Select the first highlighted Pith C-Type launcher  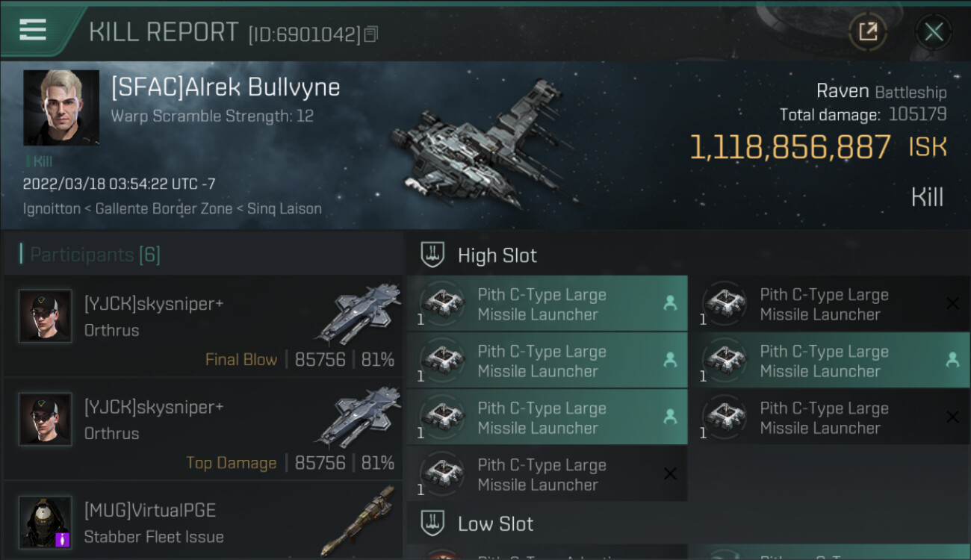tap(547, 304)
